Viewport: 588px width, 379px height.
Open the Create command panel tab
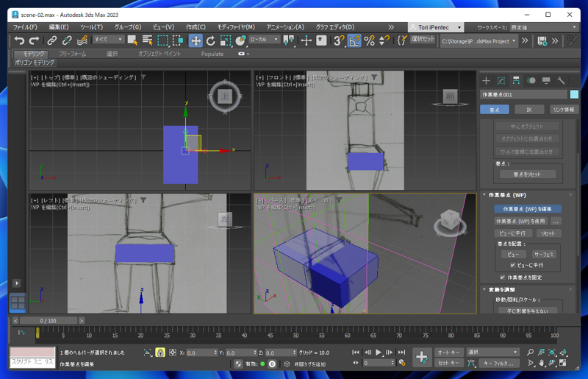pos(486,80)
